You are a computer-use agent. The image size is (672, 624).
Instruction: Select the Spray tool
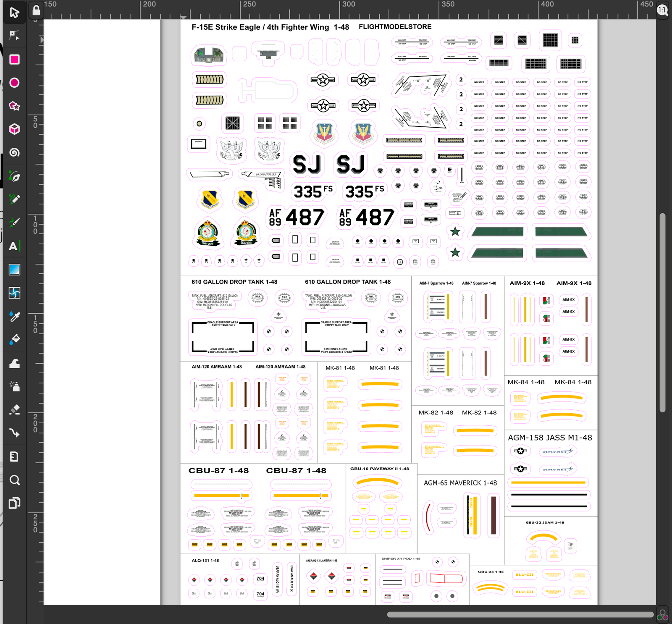click(14, 386)
